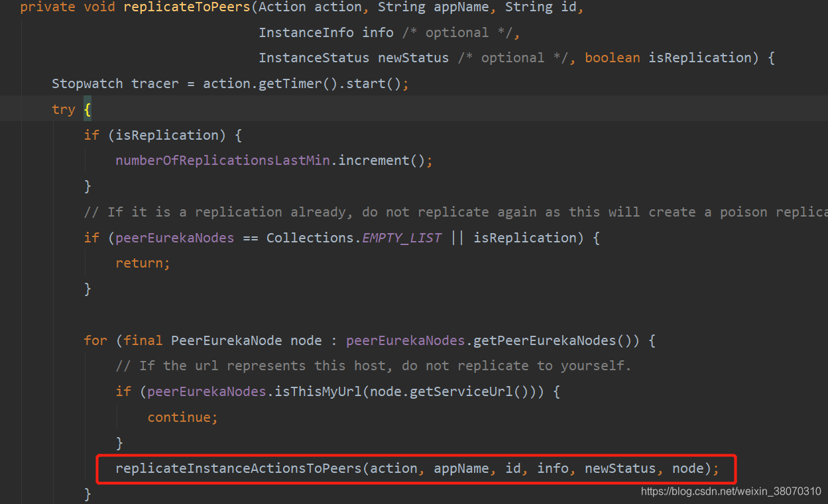Click the getPeerEurekaNodes() method call
Image resolution: width=828 pixels, height=504 pixels.
[x=552, y=340]
